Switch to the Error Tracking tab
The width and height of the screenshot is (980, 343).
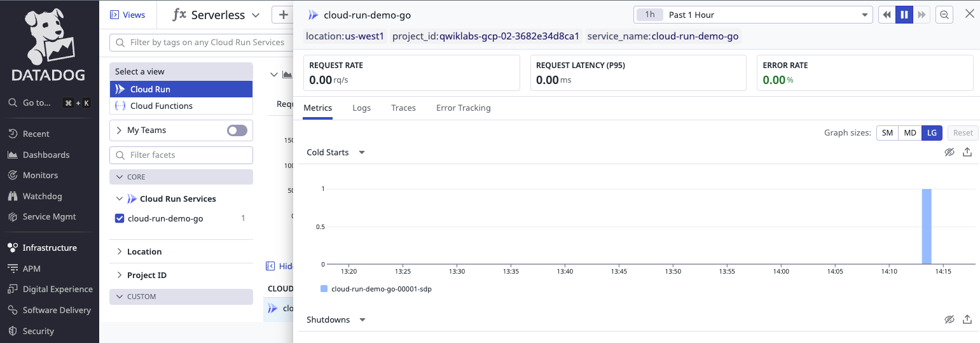coord(464,108)
